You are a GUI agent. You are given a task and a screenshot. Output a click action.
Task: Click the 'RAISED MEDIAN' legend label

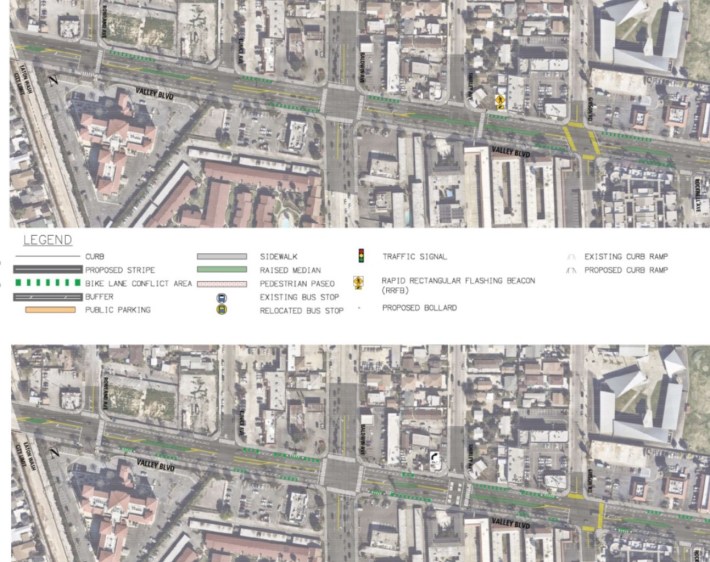291,270
